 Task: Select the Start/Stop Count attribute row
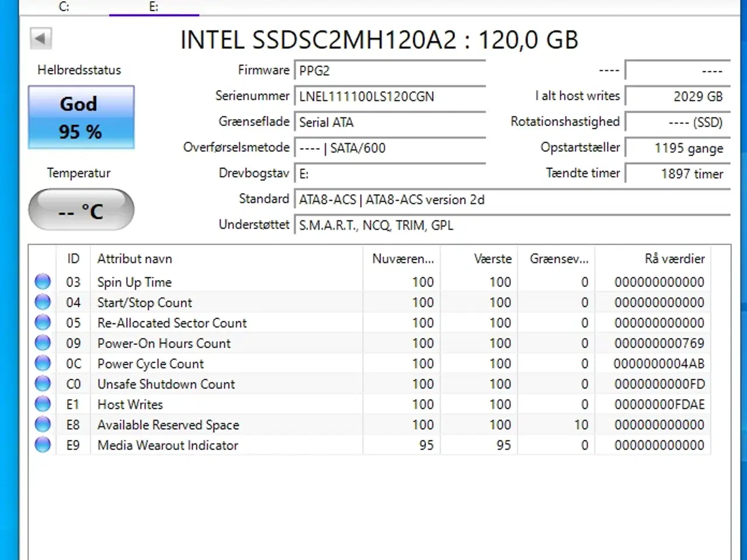coord(370,302)
